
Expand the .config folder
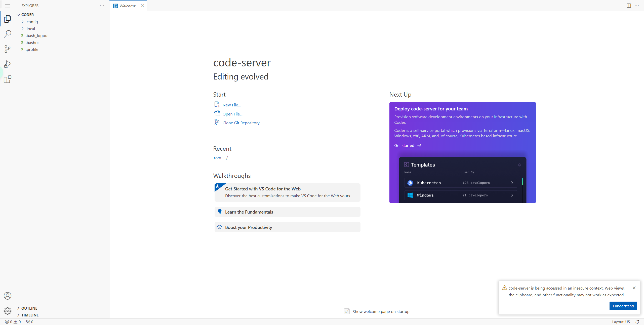coord(32,22)
